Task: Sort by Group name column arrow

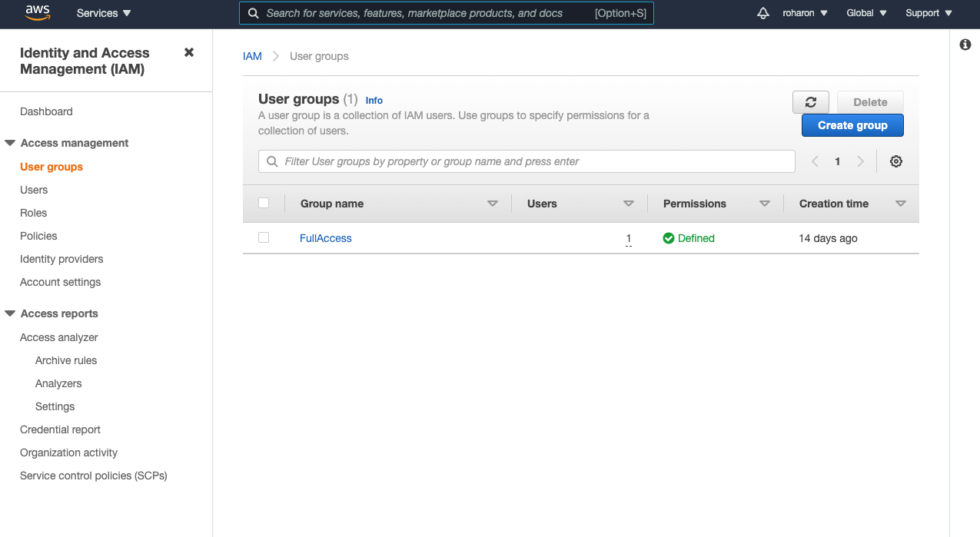Action: click(493, 204)
